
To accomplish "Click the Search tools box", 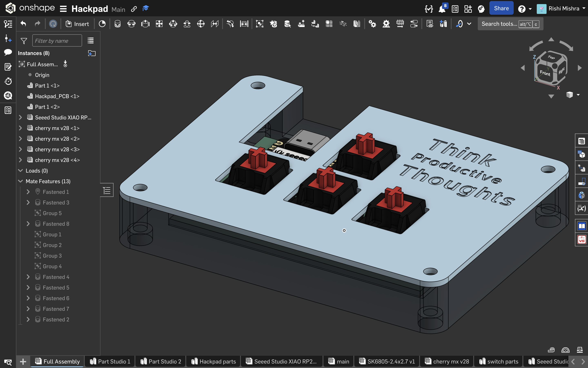I will pos(510,24).
